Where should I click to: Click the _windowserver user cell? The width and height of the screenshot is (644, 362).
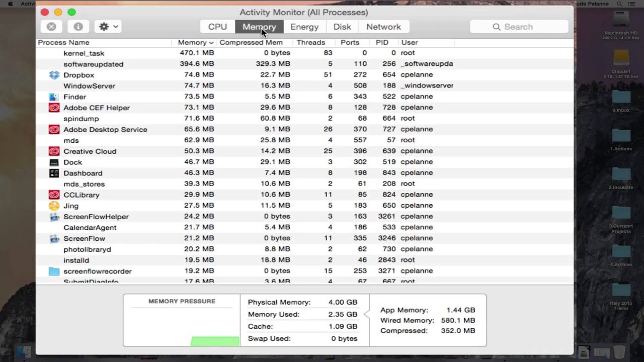tap(427, 85)
